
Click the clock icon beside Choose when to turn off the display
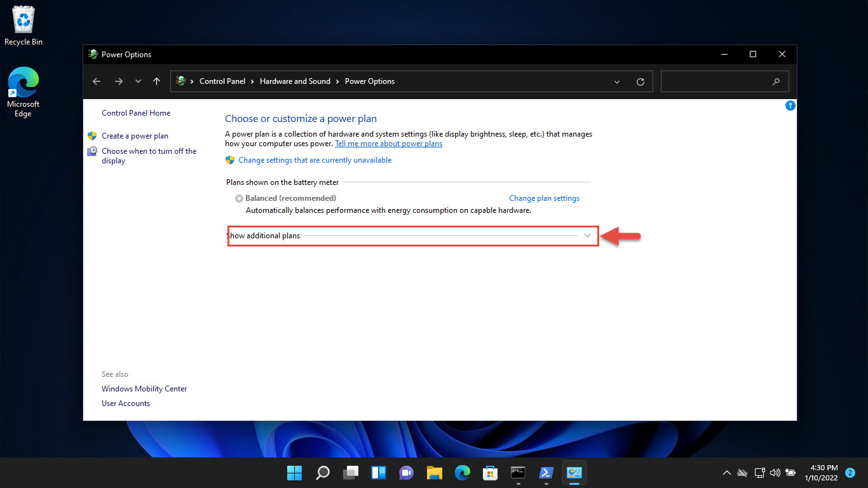tap(92, 151)
